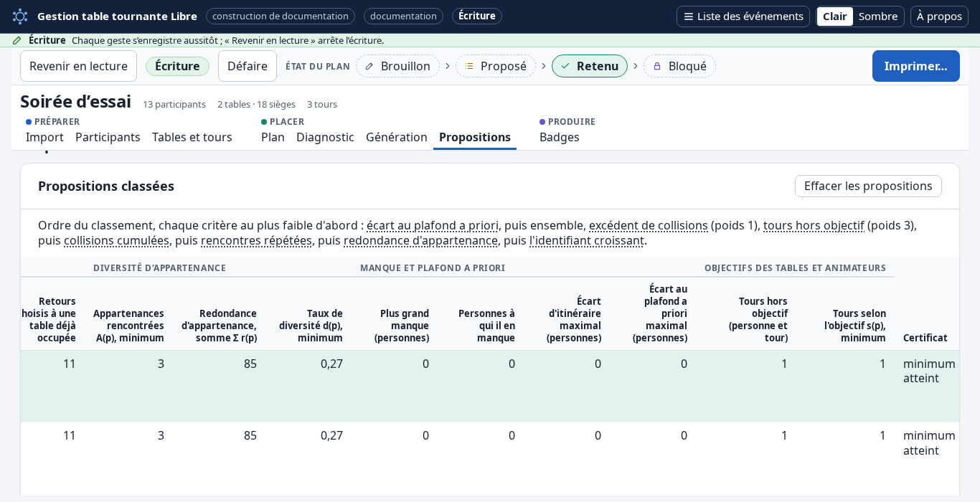Click the tours hors objectif term
The width and height of the screenshot is (980, 502).
(x=814, y=225)
